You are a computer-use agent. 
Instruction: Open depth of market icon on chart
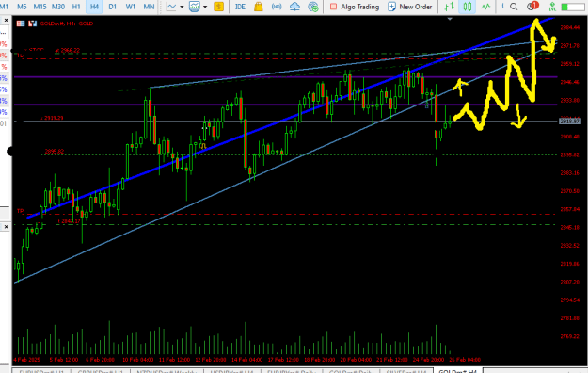click(x=33, y=24)
